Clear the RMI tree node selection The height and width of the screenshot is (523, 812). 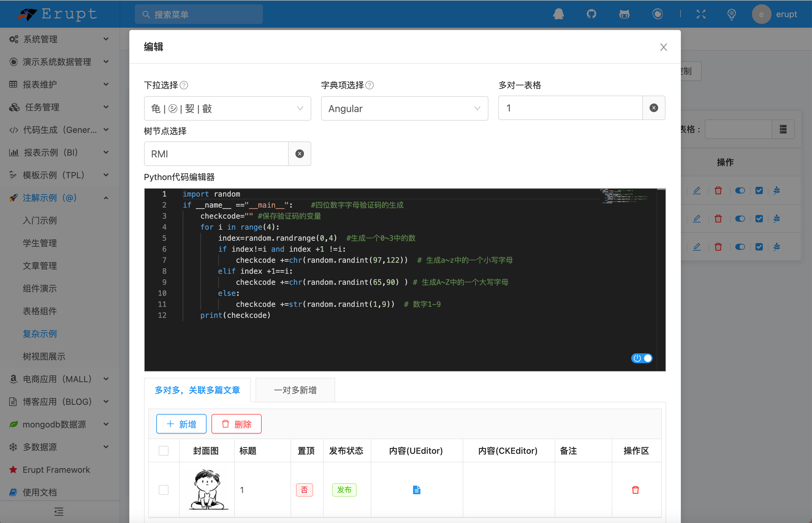coord(299,153)
